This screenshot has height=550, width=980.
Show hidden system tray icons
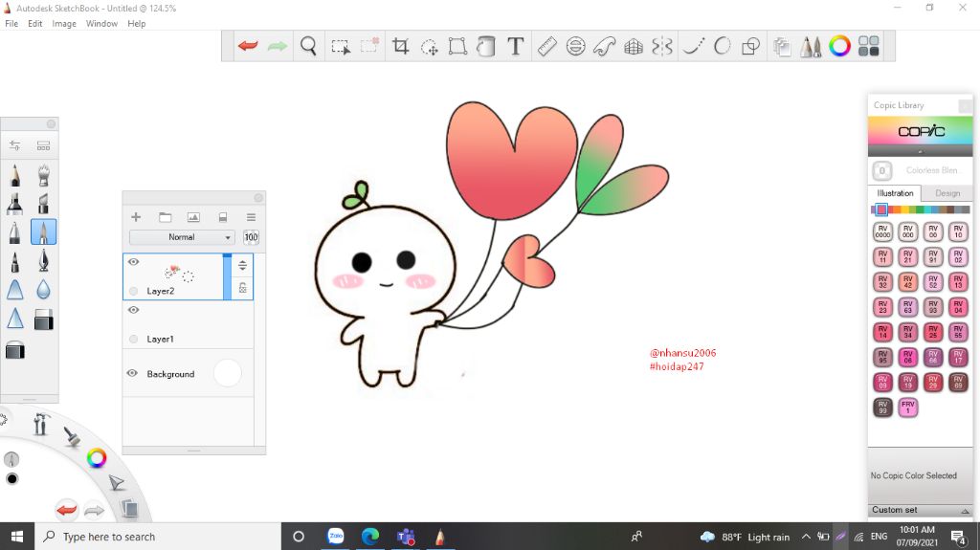click(806, 537)
